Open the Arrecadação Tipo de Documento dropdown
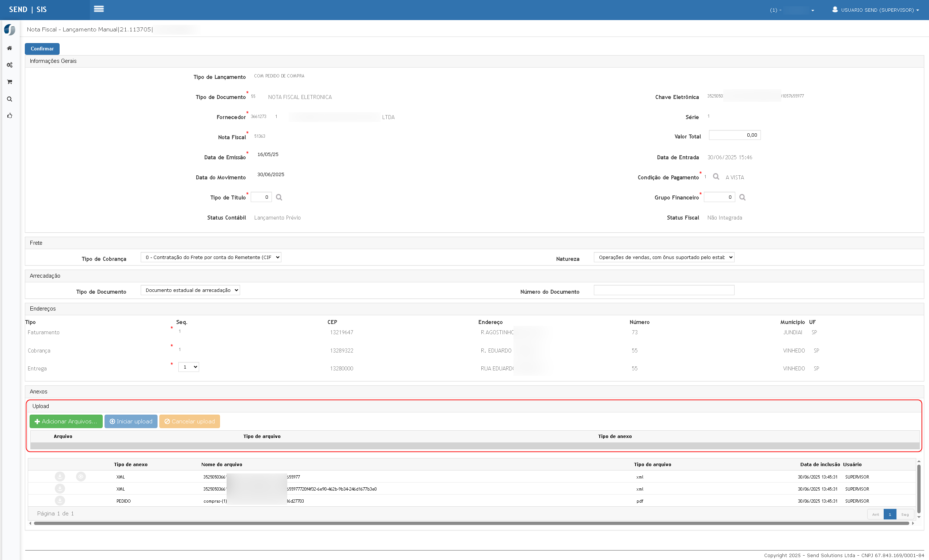929x560 pixels. [190, 290]
